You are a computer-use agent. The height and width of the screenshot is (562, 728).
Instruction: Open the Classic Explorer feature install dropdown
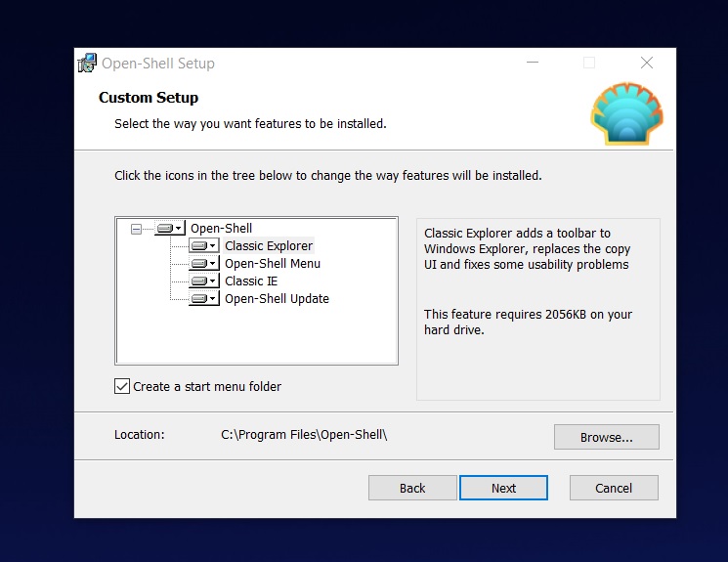pyautogui.click(x=204, y=245)
